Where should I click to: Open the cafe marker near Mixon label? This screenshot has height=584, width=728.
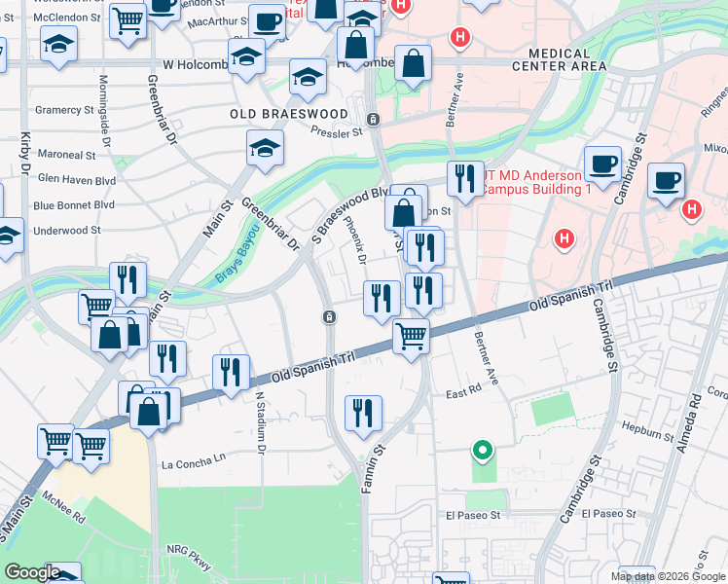pyautogui.click(x=666, y=181)
